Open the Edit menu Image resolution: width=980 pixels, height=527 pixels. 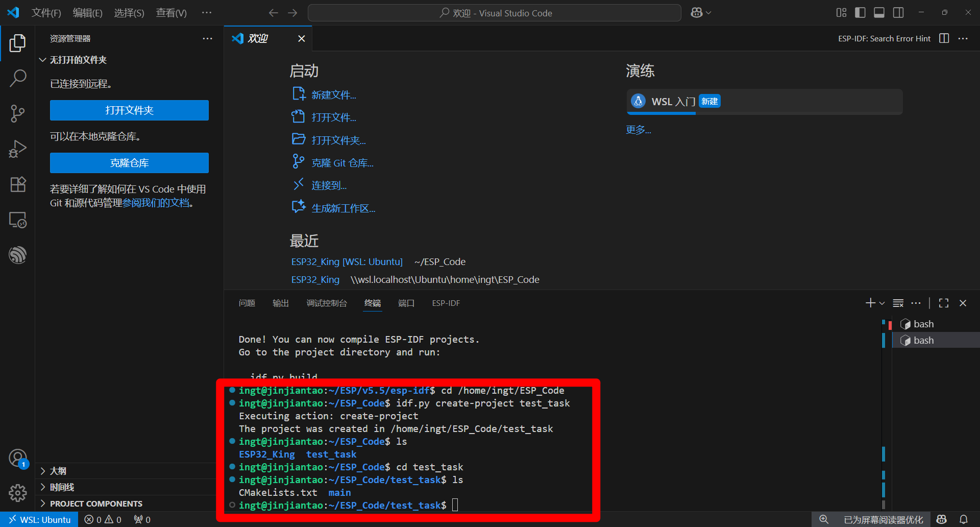(88, 13)
